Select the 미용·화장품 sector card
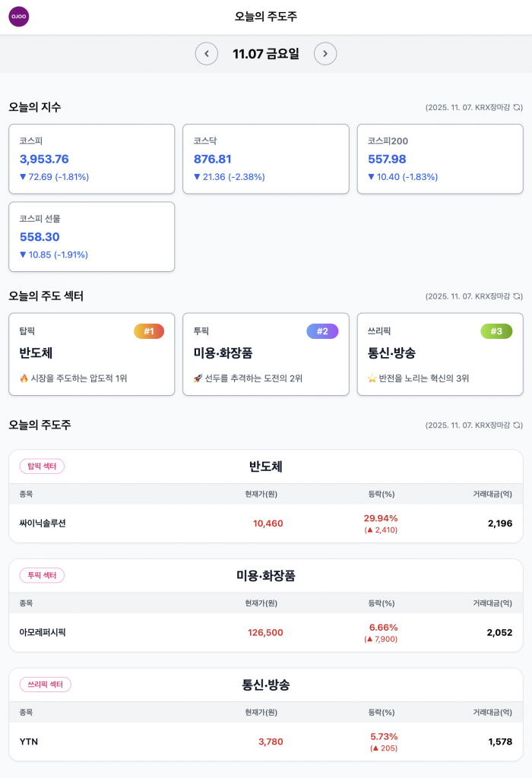The height and width of the screenshot is (778, 532). pyautogui.click(x=266, y=354)
